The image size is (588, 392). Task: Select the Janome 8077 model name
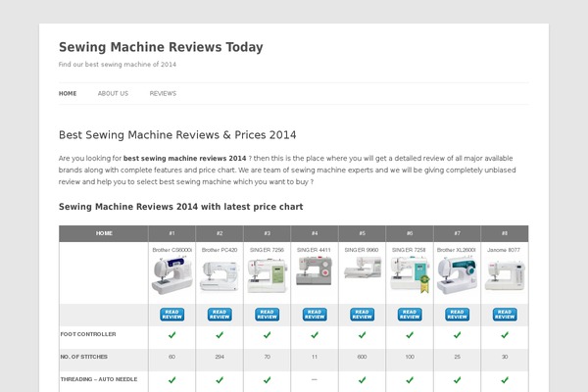pyautogui.click(x=504, y=250)
